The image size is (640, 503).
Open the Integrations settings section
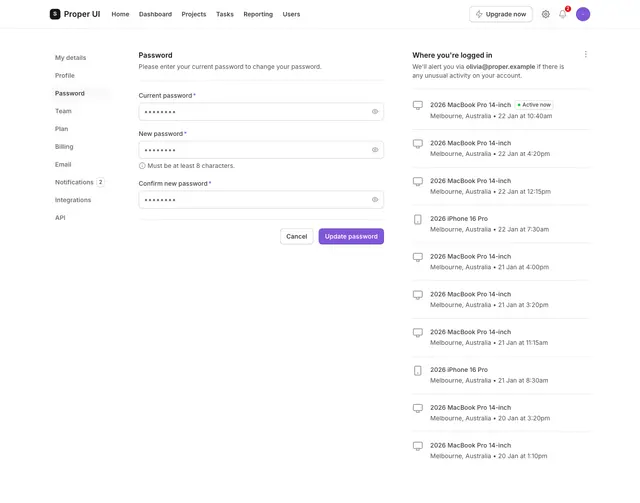coord(73,200)
